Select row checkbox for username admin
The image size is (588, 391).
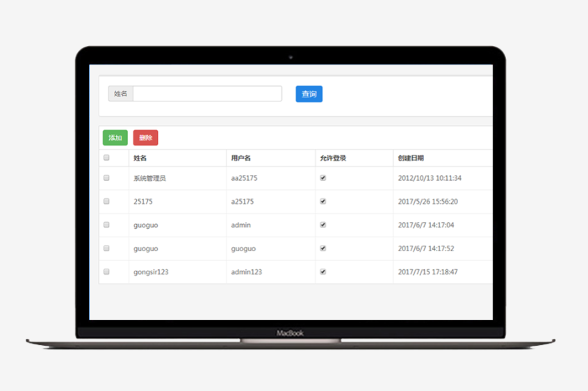point(106,225)
